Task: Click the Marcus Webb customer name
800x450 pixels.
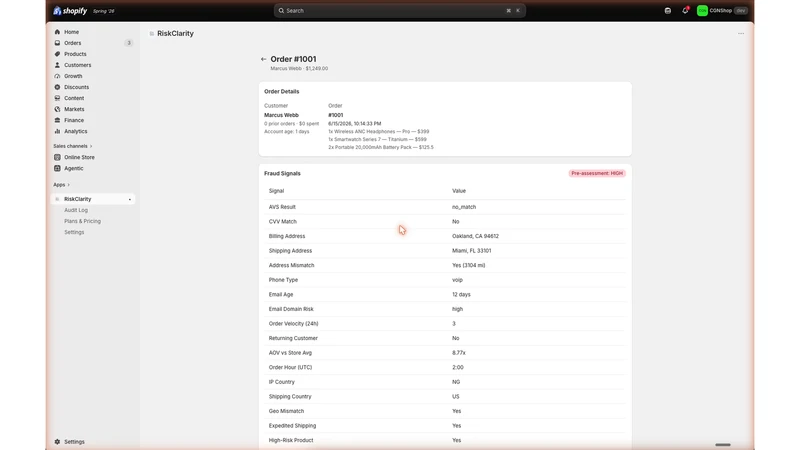Action: [281, 115]
